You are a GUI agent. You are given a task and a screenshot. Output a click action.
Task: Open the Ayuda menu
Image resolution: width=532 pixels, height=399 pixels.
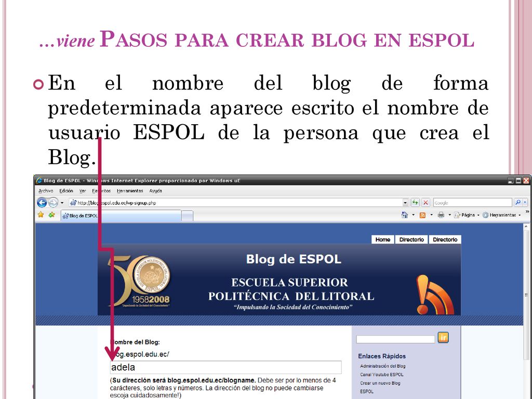pyautogui.click(x=155, y=191)
